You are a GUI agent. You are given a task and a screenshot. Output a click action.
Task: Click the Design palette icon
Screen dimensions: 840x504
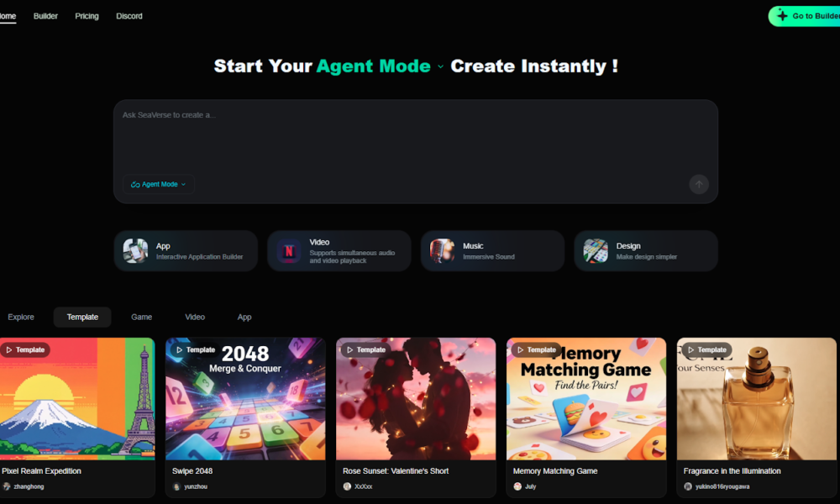coord(596,250)
